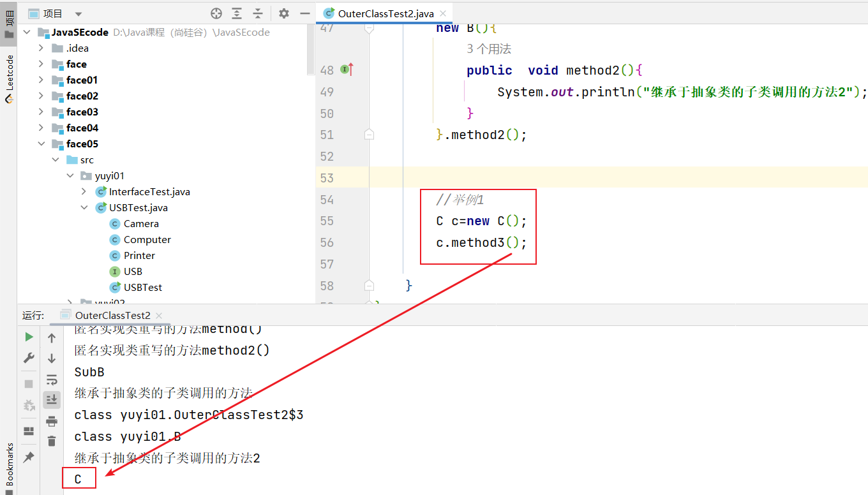Close the OuterClassTest2.java editor tab

(x=444, y=13)
